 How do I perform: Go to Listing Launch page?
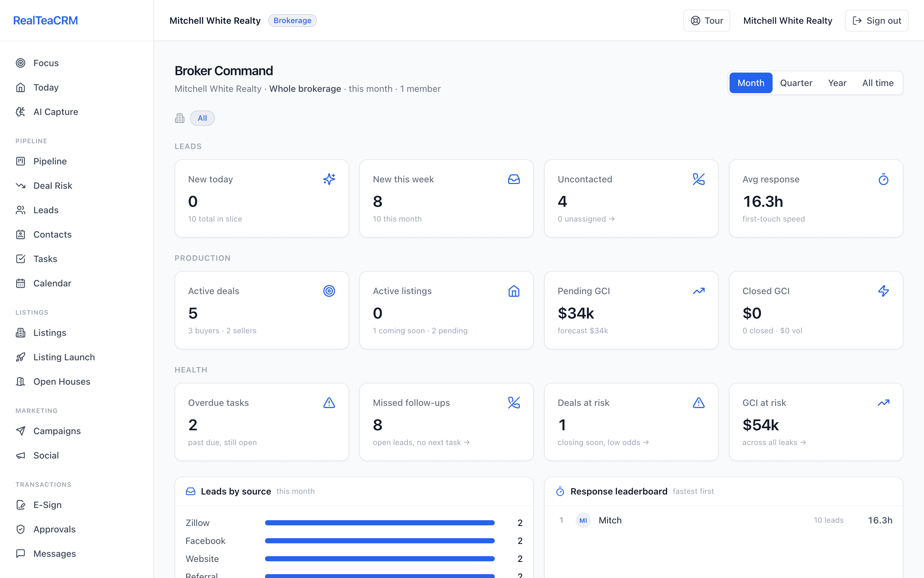tap(77, 357)
